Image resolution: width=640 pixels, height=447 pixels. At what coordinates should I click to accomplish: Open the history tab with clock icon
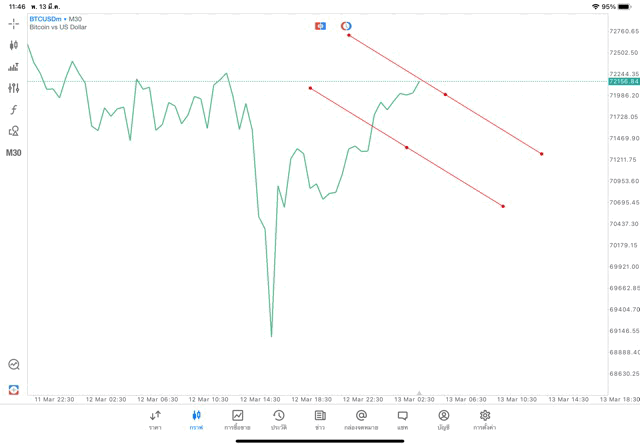click(x=279, y=420)
